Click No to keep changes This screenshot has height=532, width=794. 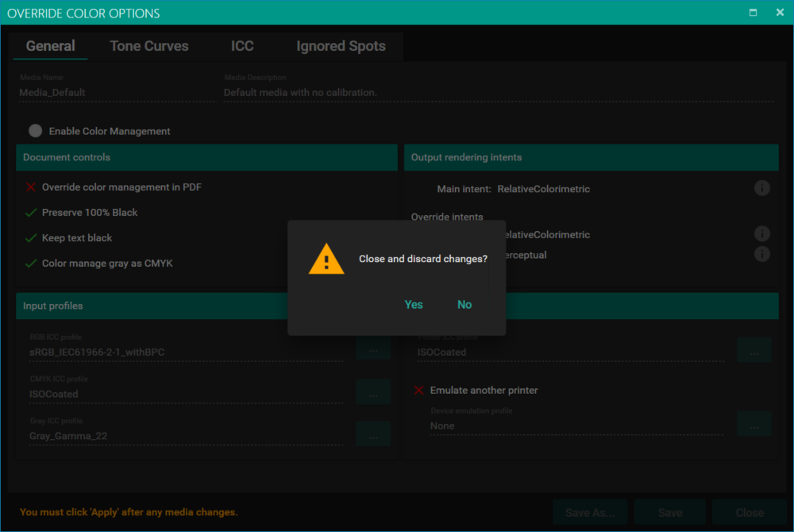pyautogui.click(x=464, y=305)
